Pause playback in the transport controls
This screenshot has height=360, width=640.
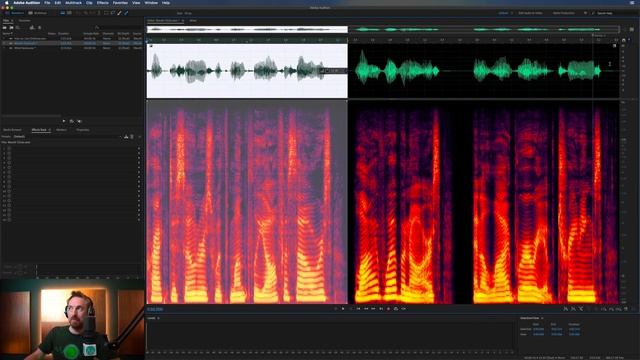[x=351, y=309]
